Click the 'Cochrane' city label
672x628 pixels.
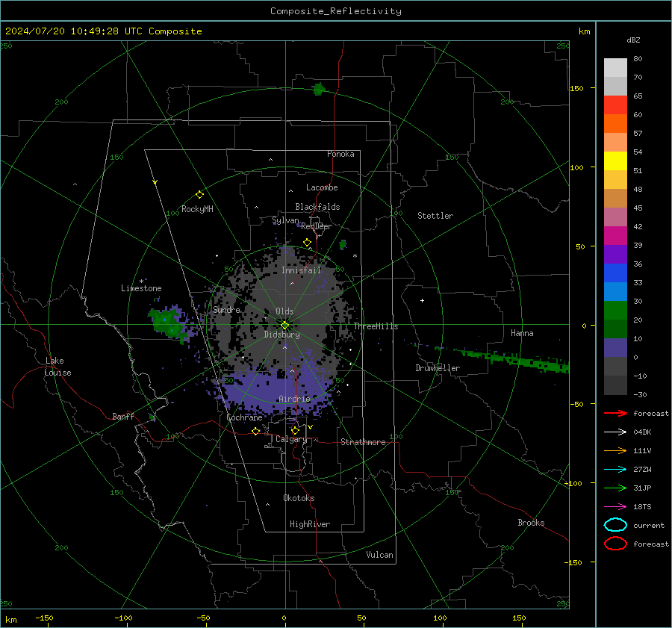[244, 417]
